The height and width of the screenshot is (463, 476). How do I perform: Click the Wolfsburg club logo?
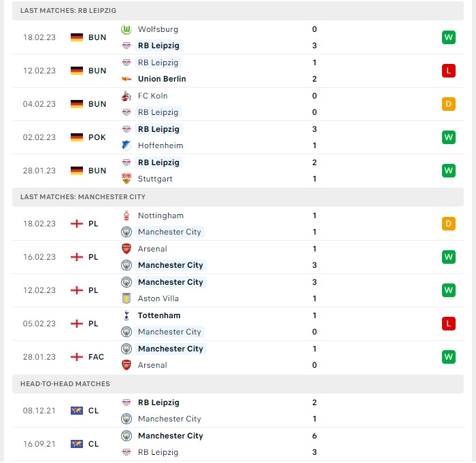[126, 29]
